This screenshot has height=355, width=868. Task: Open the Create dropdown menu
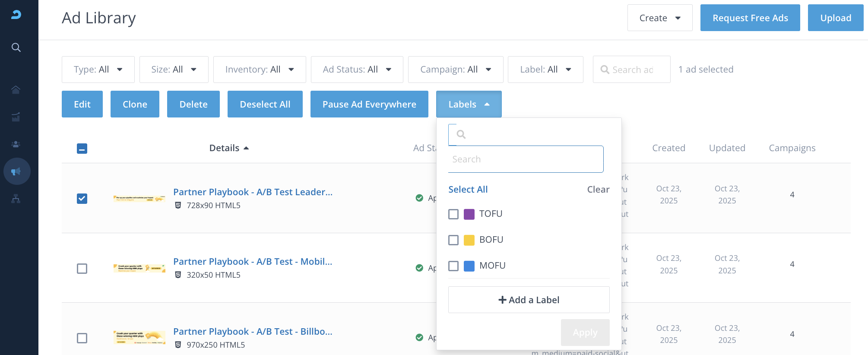[659, 18]
